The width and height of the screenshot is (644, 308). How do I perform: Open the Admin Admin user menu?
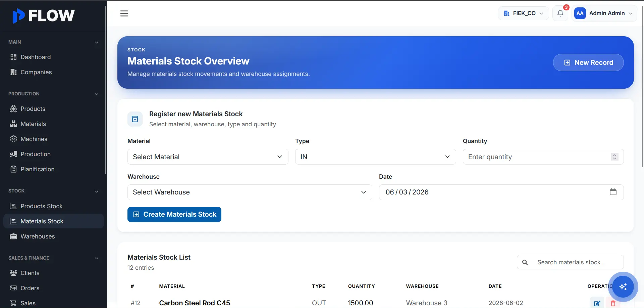pos(604,13)
